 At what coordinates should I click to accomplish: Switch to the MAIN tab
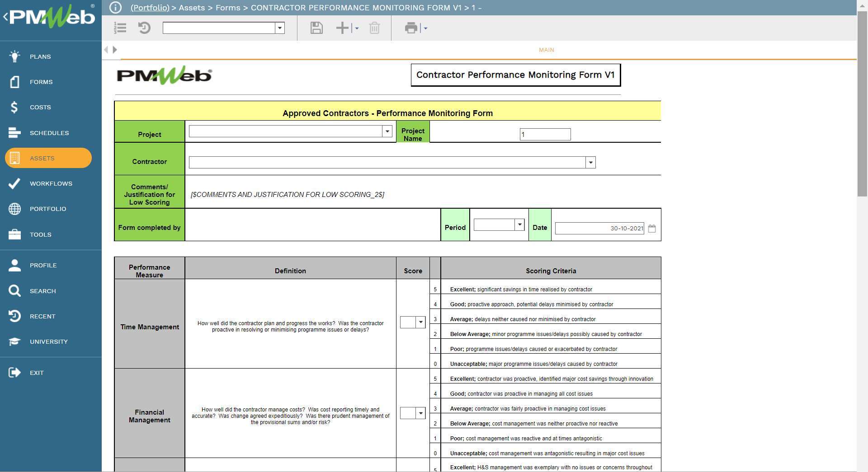[546, 50]
